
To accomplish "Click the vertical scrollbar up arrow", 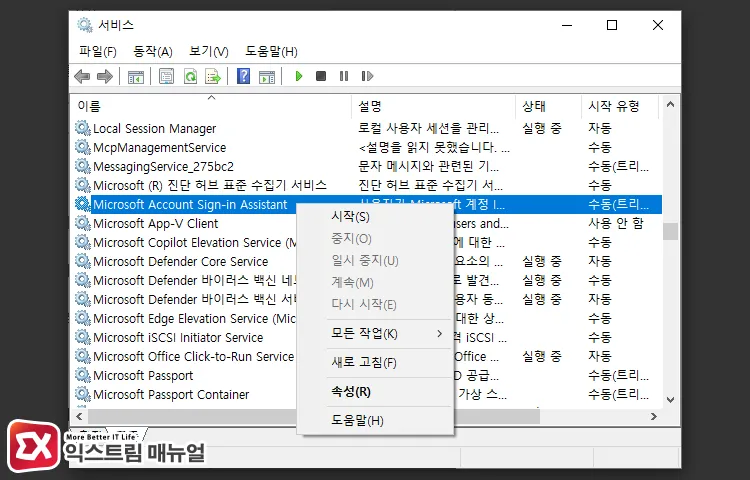I will coord(670,104).
